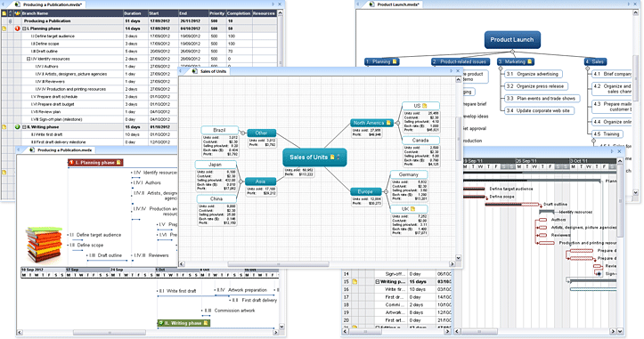Screen dimensions: 644x339
Task: Click books image in timeline view
Action: [x=45, y=244]
